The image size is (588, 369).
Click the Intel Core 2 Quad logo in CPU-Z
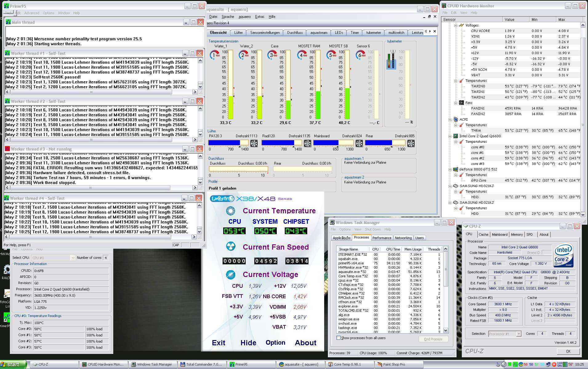564,255
